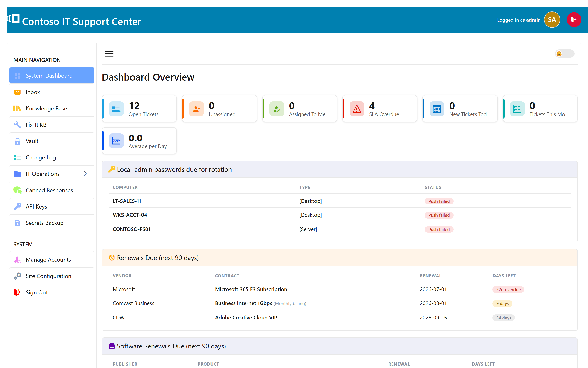Click the New Tickets Today calendar icon
588x368 pixels.
tap(437, 109)
